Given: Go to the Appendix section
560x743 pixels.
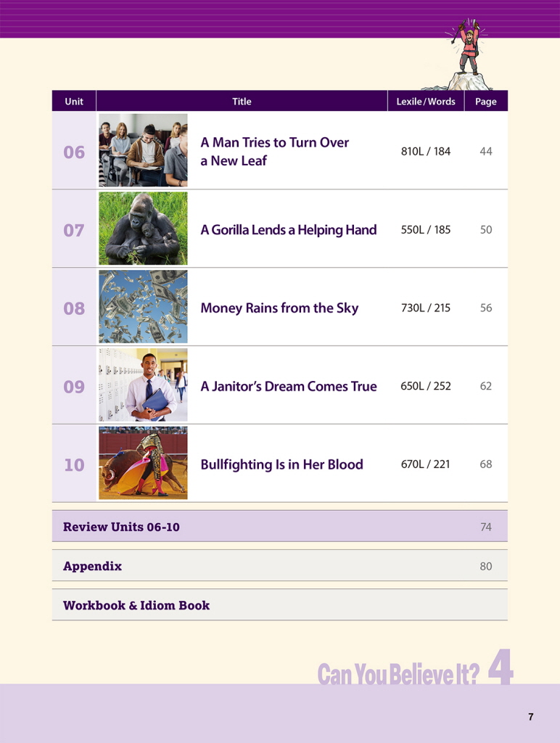Looking at the screenshot, I should [92, 566].
